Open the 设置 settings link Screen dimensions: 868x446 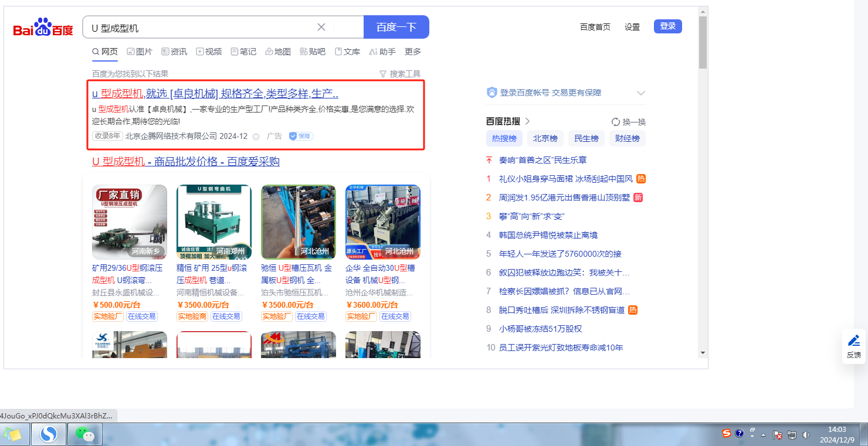click(632, 27)
